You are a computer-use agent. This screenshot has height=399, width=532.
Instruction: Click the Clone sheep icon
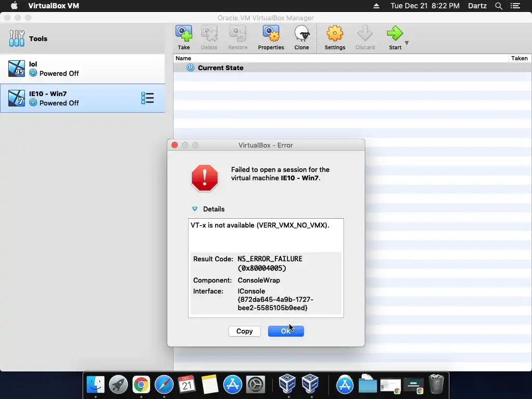coord(302,34)
